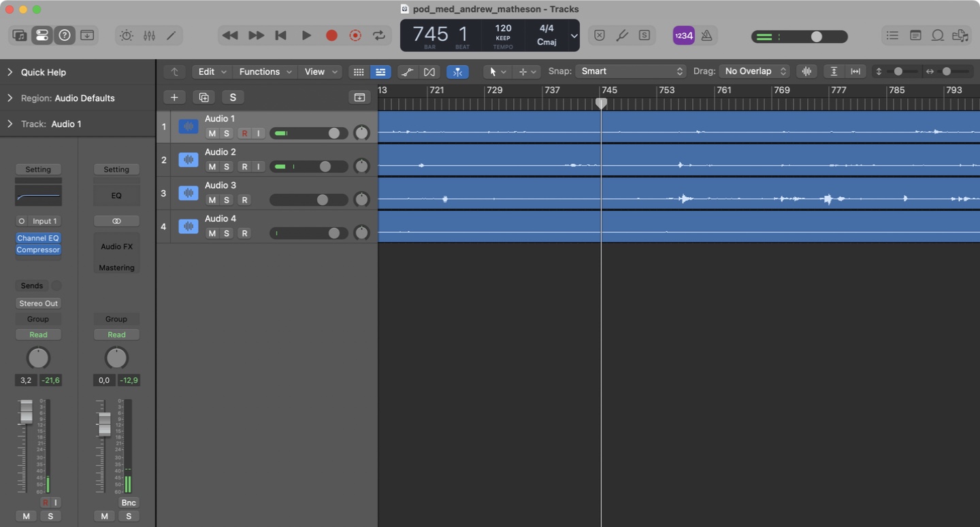Toggle Cycle mode in the transport

click(x=379, y=35)
